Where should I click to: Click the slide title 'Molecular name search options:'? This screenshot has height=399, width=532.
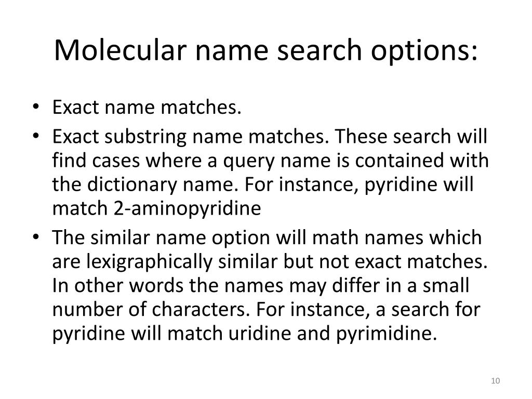(x=265, y=50)
